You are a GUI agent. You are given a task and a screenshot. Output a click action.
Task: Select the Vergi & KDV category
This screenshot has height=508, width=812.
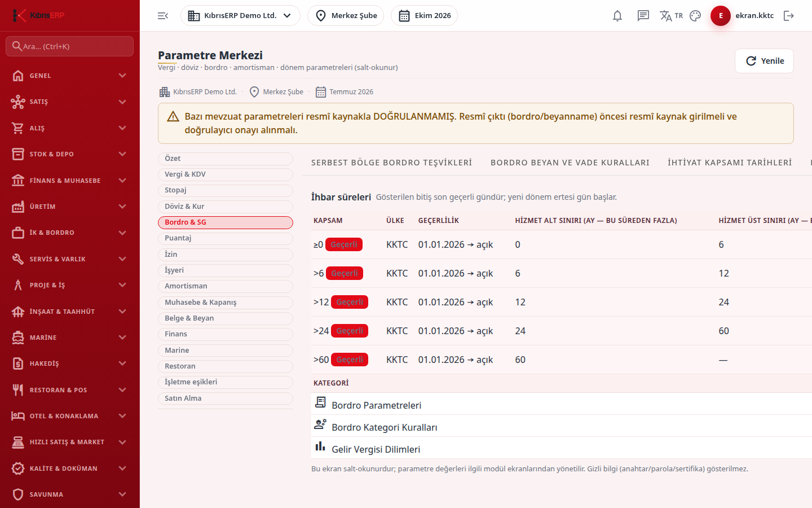tap(226, 174)
